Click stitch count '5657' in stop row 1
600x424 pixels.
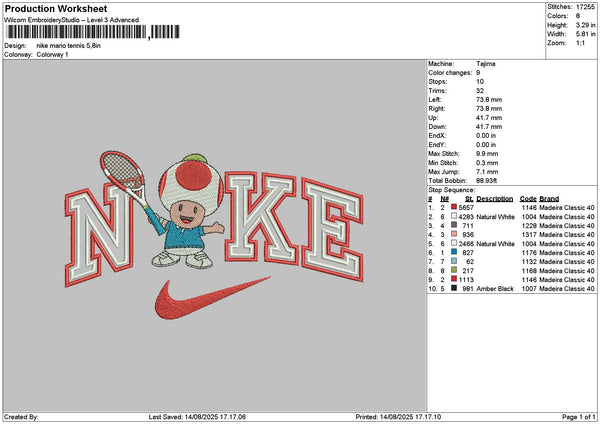466,207
